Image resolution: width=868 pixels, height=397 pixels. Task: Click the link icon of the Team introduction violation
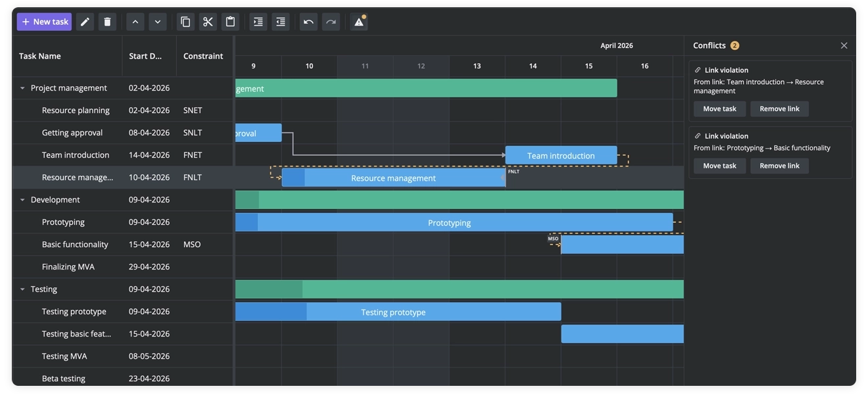698,70
